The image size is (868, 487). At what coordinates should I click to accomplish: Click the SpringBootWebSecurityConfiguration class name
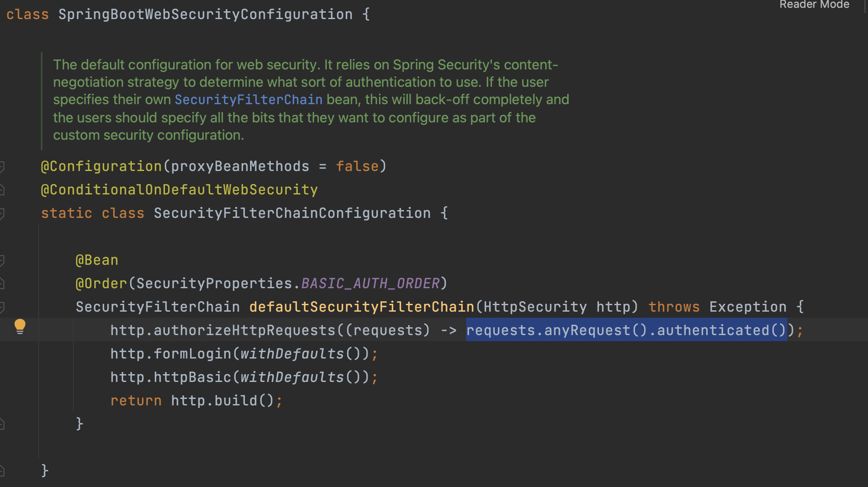coord(205,14)
